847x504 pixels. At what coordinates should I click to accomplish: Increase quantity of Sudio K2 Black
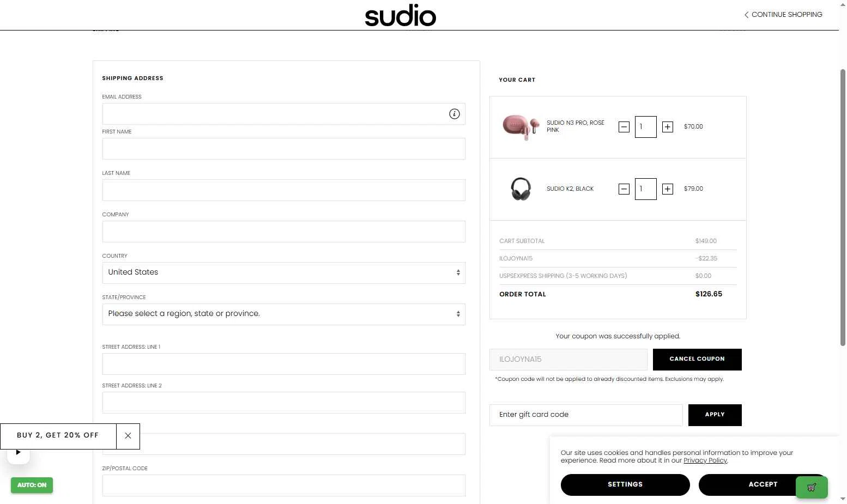(667, 189)
